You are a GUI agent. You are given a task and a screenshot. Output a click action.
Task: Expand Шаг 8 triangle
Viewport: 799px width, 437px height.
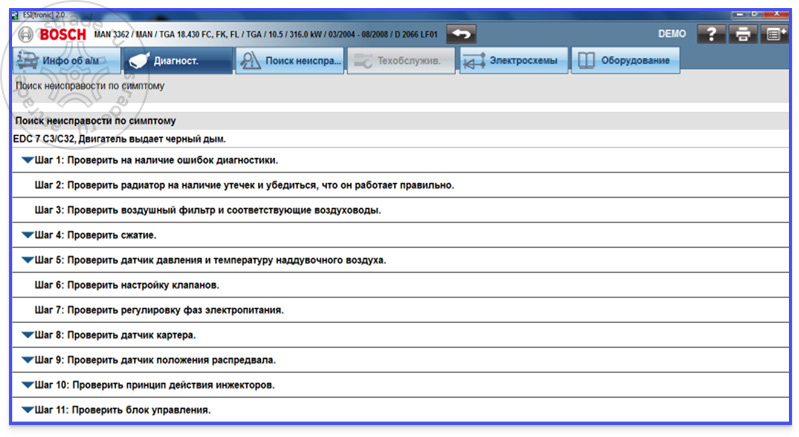click(x=28, y=335)
